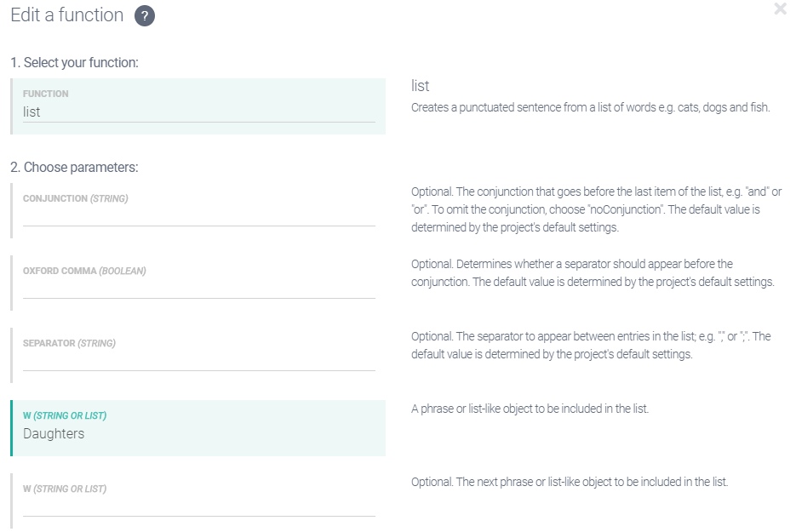This screenshot has width=796, height=532.
Task: Click the help question mark icon
Action: tap(145, 16)
